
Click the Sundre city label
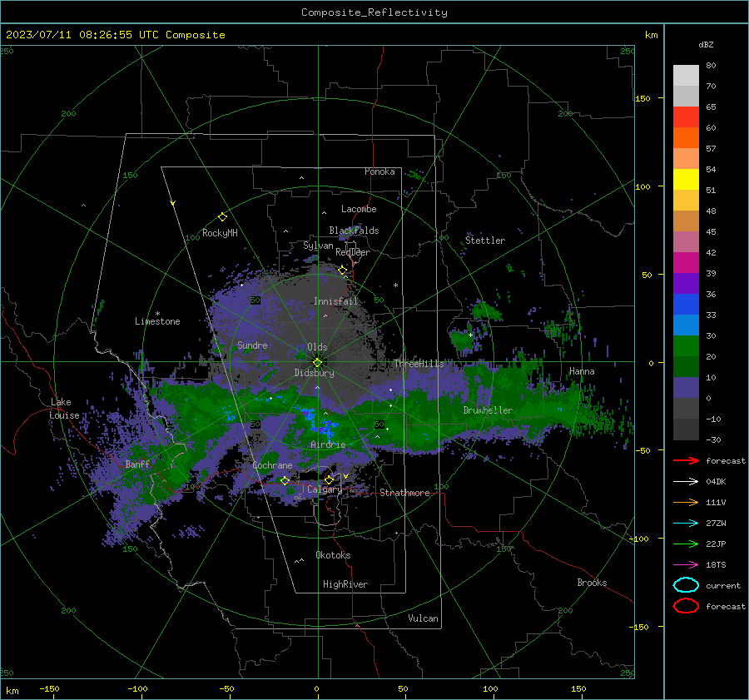pos(252,345)
